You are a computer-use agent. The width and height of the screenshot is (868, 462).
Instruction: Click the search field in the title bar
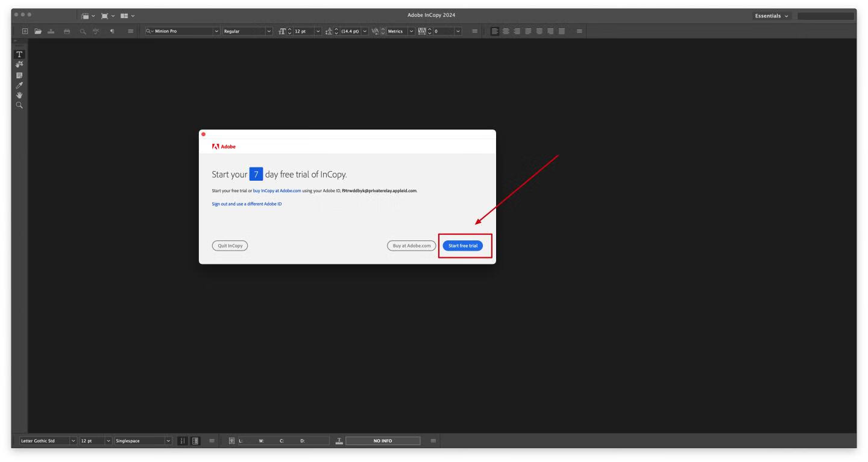point(826,16)
